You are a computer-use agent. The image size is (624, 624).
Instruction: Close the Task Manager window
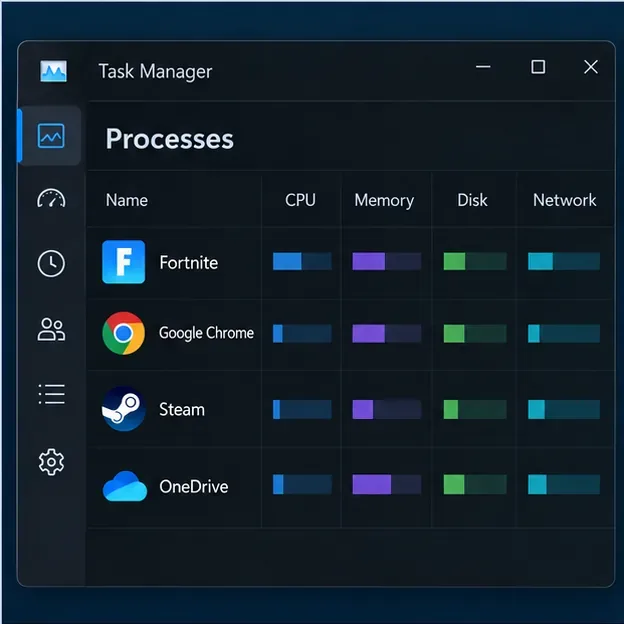tap(591, 67)
